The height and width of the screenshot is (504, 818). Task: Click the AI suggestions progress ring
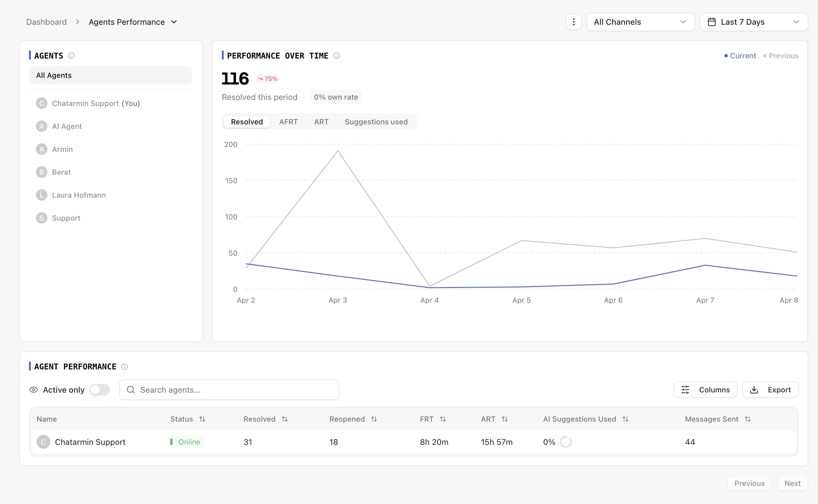(x=566, y=442)
